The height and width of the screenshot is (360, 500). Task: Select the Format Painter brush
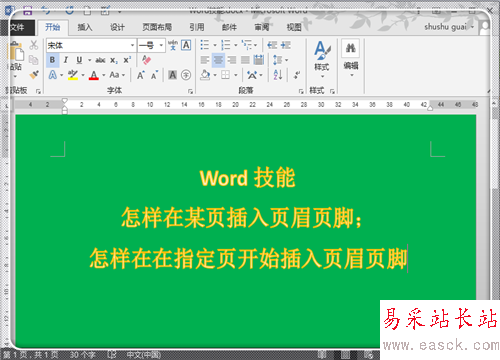tap(33, 75)
